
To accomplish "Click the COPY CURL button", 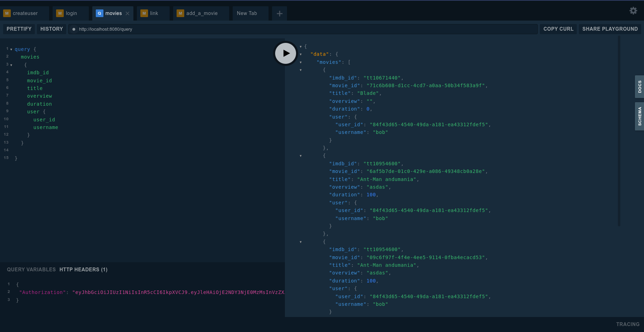I will pyautogui.click(x=558, y=29).
